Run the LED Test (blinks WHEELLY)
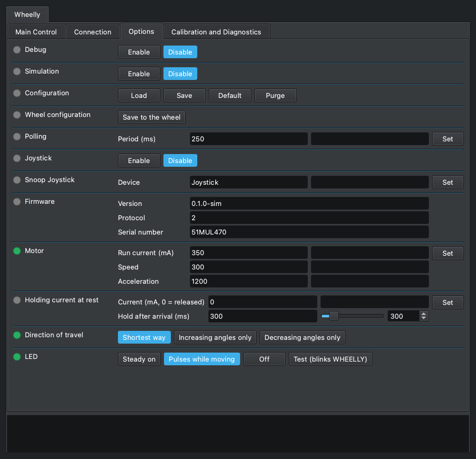The width and height of the screenshot is (476, 459). (x=330, y=359)
